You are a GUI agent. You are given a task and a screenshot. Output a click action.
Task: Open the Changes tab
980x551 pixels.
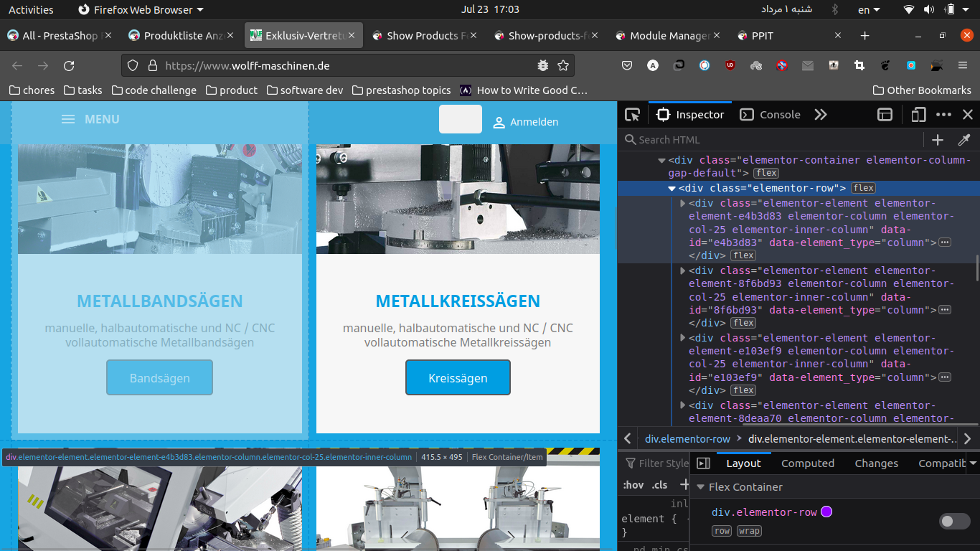pyautogui.click(x=876, y=463)
